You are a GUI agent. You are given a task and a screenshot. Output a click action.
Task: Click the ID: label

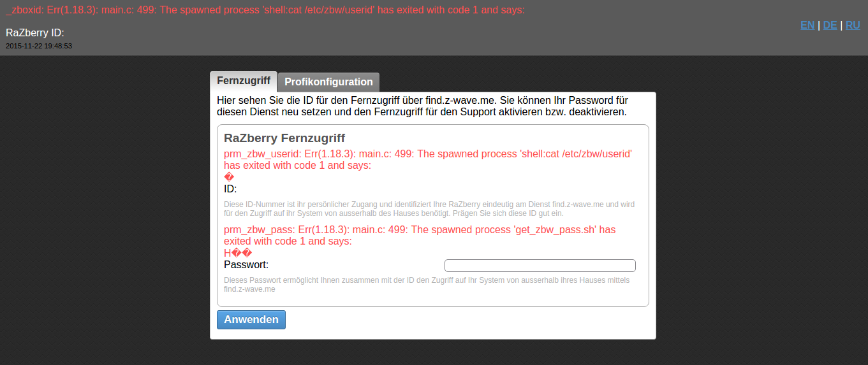230,189
